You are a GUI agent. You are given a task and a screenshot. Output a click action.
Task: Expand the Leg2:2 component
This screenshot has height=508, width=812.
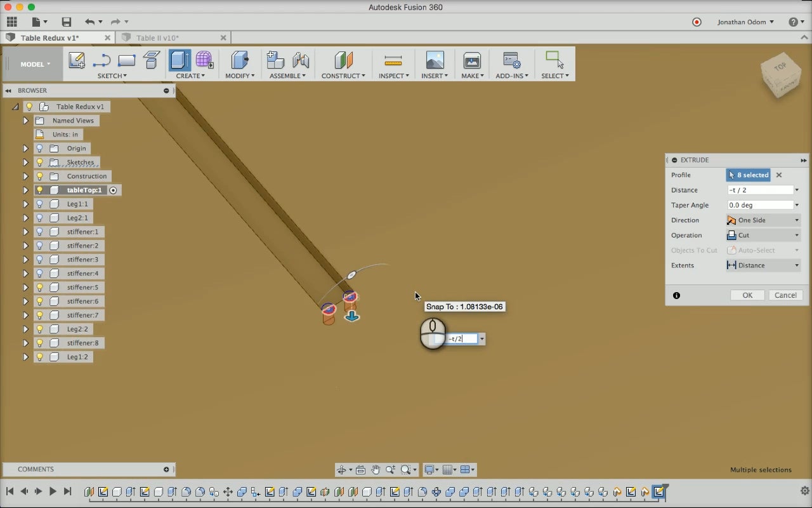[x=25, y=329]
